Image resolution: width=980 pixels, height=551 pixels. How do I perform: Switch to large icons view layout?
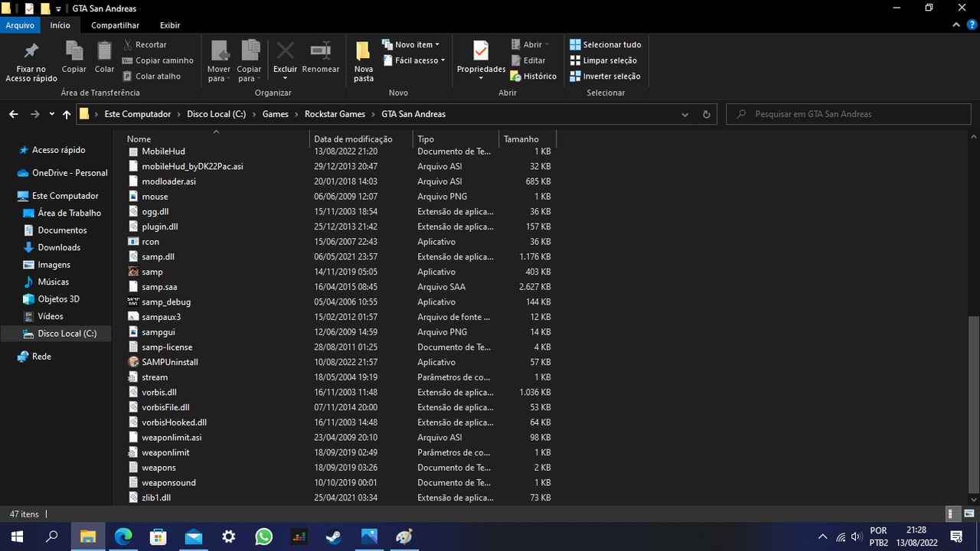969,514
